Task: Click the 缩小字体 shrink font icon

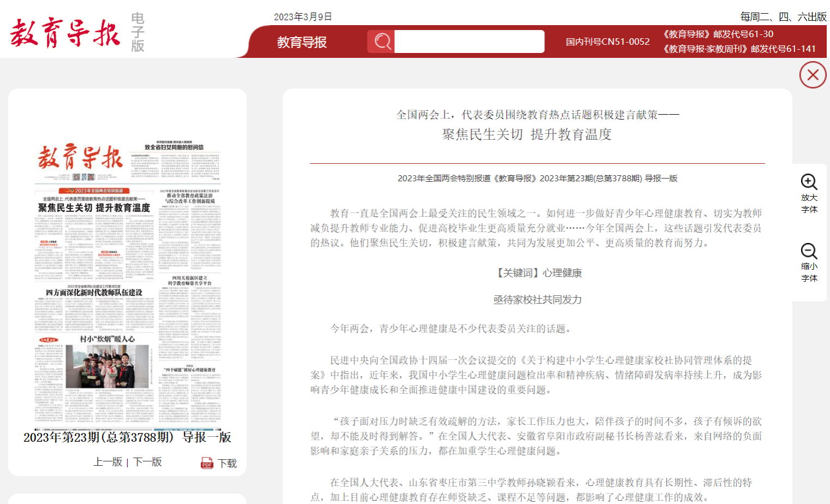Action: coord(809,251)
